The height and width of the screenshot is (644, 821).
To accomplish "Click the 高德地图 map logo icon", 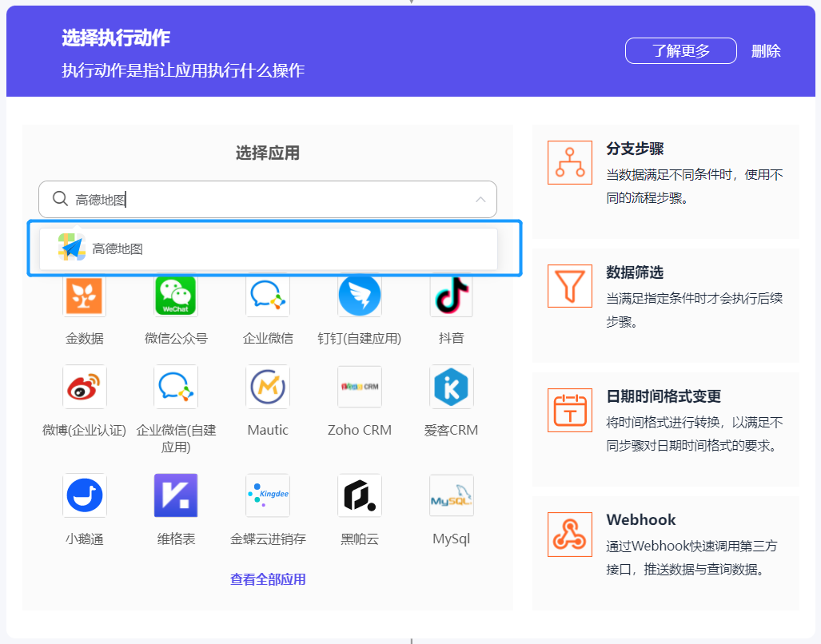I will [72, 247].
